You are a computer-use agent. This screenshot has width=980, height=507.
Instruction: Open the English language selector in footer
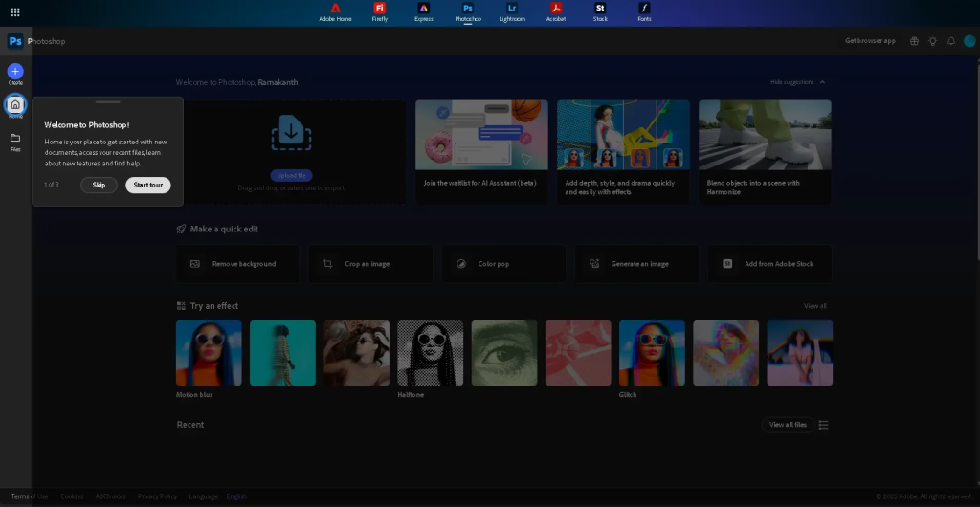[x=236, y=496]
